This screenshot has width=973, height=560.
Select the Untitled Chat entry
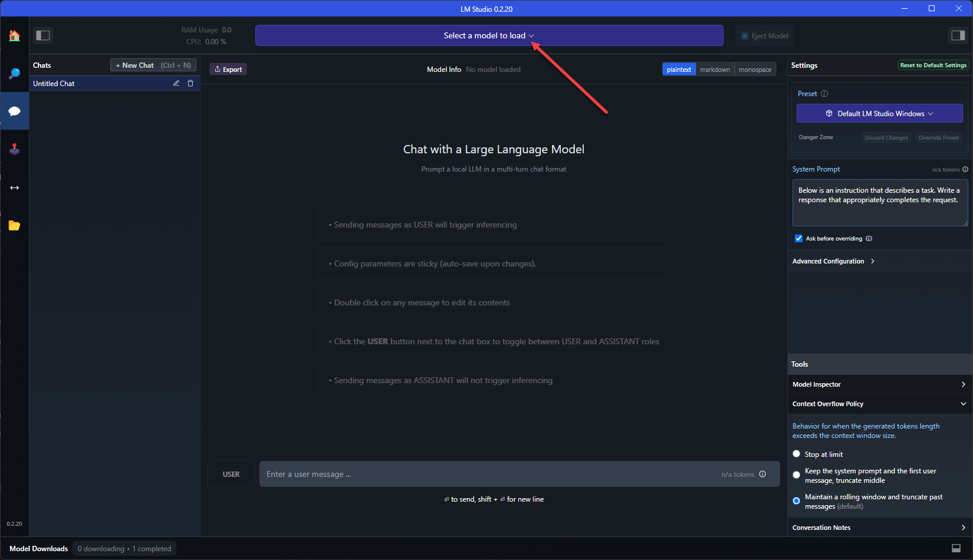114,84
